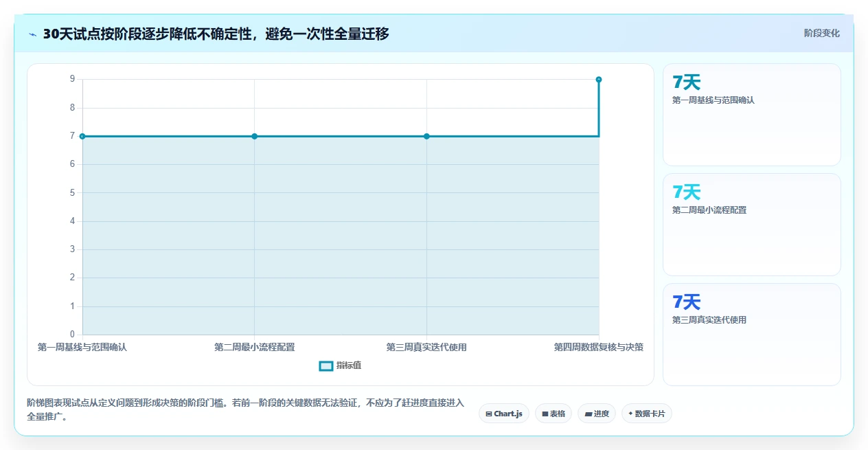Viewport: 868px width, 450px height.
Task: Click x-axis label 第一周基线与范围确认
Action: tap(82, 348)
